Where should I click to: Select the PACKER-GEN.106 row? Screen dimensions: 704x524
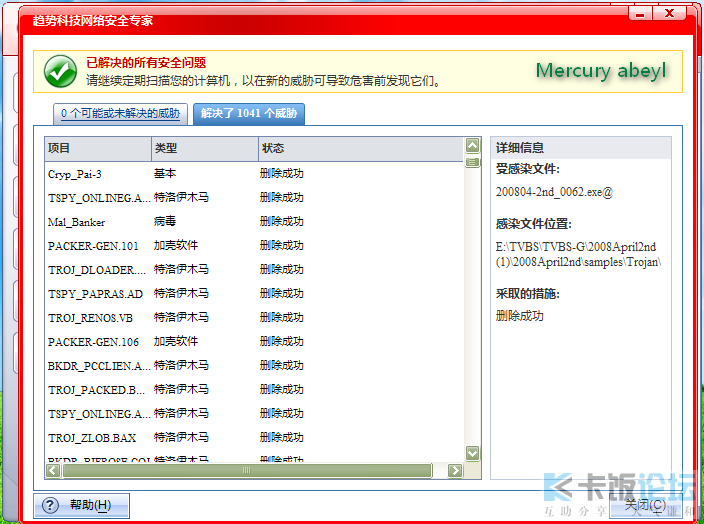254,342
